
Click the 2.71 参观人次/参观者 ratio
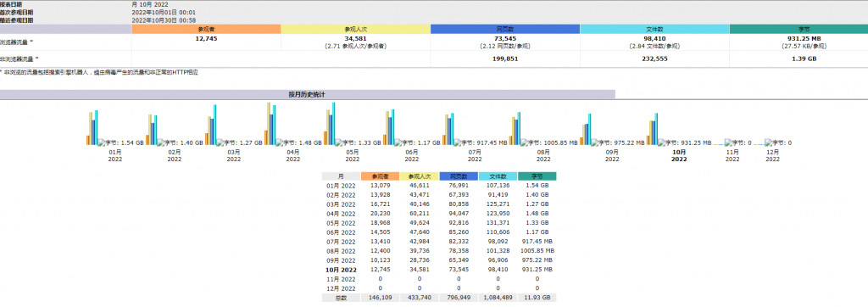pos(355,47)
